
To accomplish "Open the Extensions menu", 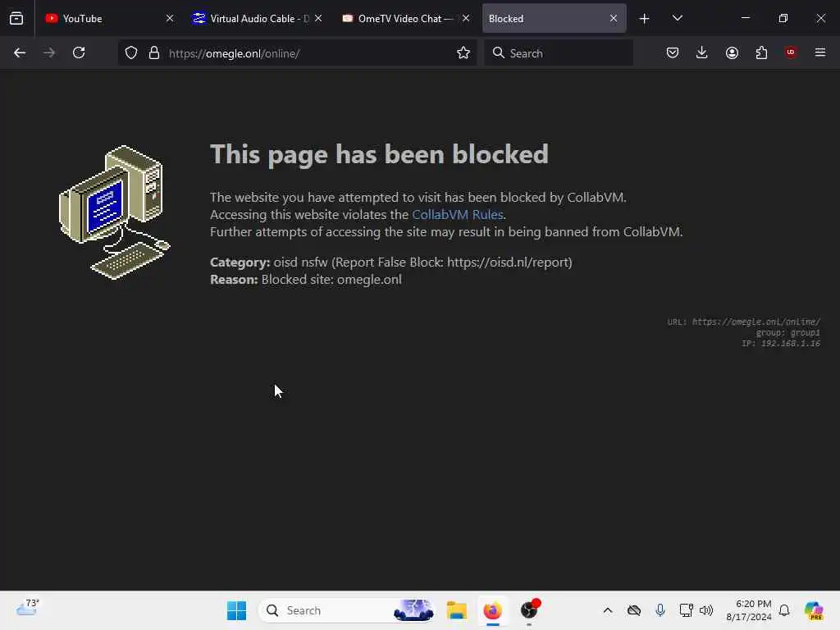I will click(x=761, y=52).
